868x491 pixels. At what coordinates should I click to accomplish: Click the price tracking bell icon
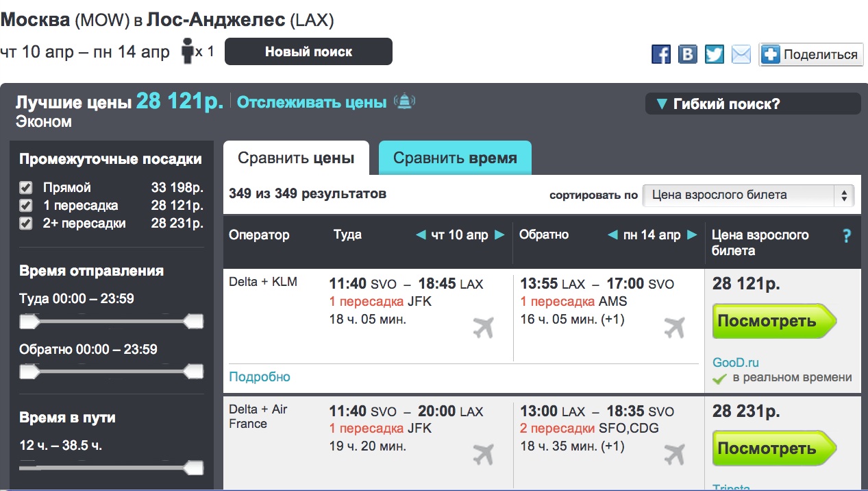[406, 102]
